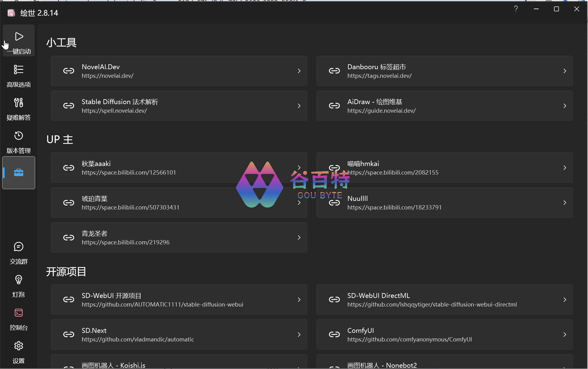The height and width of the screenshot is (369, 588).
Task: Open settings gear in sidebar
Action: click(19, 346)
